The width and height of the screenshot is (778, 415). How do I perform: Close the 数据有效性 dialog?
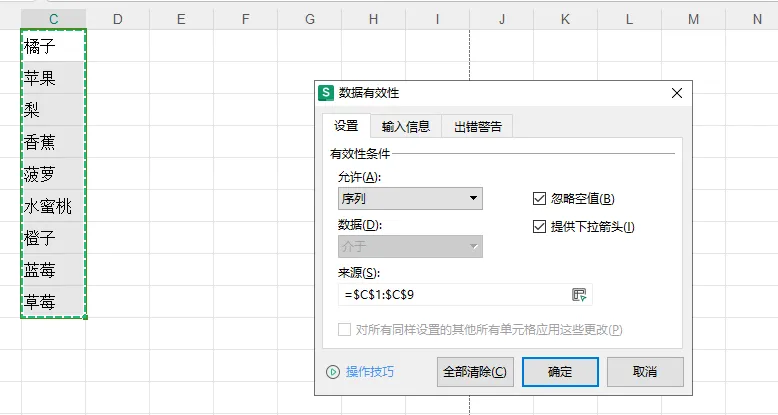(677, 93)
